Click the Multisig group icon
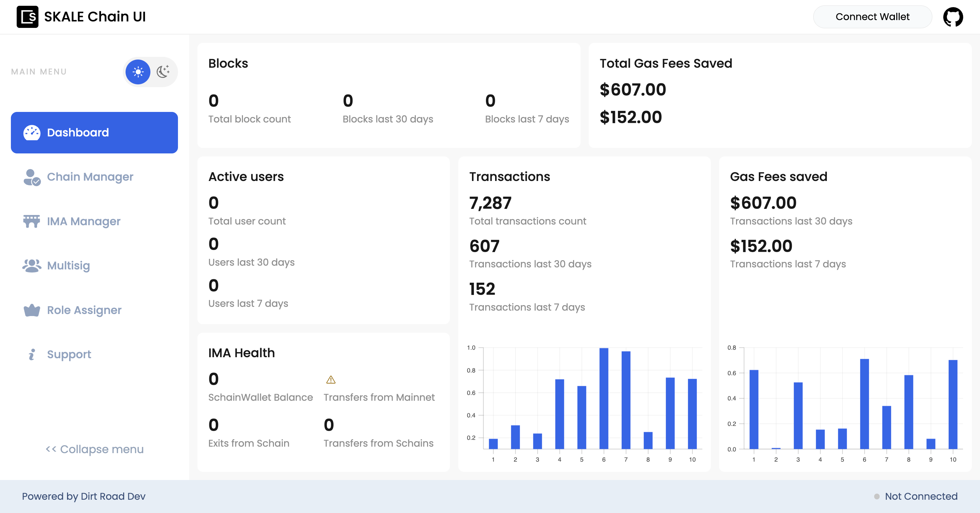 click(32, 265)
